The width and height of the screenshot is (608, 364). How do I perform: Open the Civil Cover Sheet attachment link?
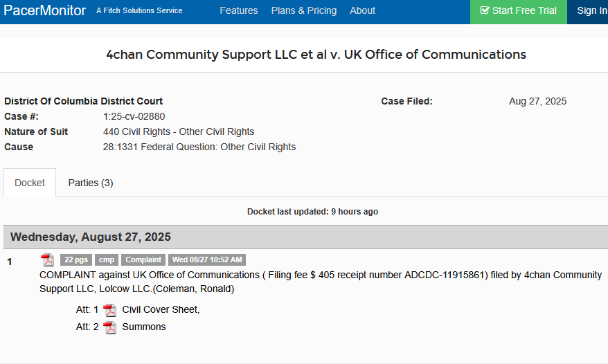[x=161, y=310]
